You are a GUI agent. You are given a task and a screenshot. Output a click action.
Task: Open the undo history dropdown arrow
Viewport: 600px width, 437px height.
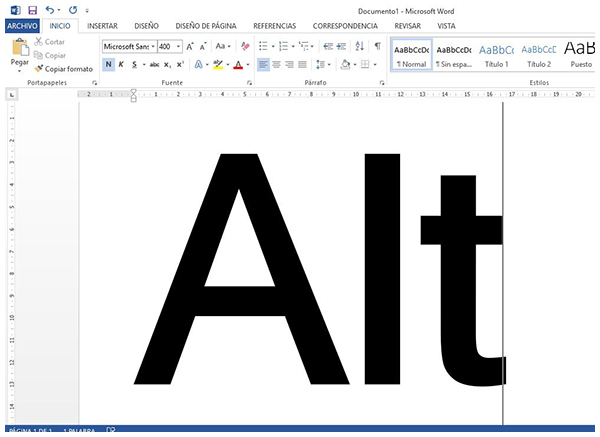59,10
